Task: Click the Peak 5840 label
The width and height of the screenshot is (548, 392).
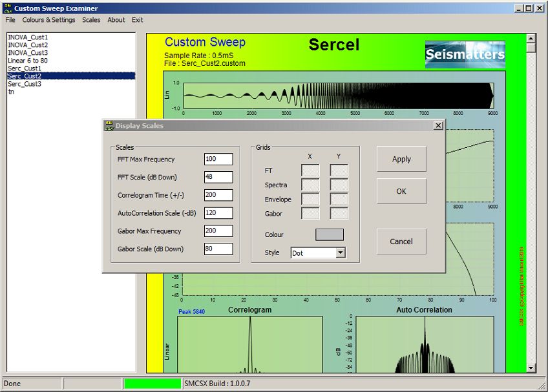Action: pos(191,311)
